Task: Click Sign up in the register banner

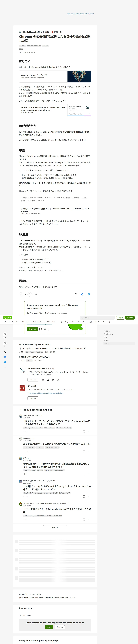Action: click(32, 329)
